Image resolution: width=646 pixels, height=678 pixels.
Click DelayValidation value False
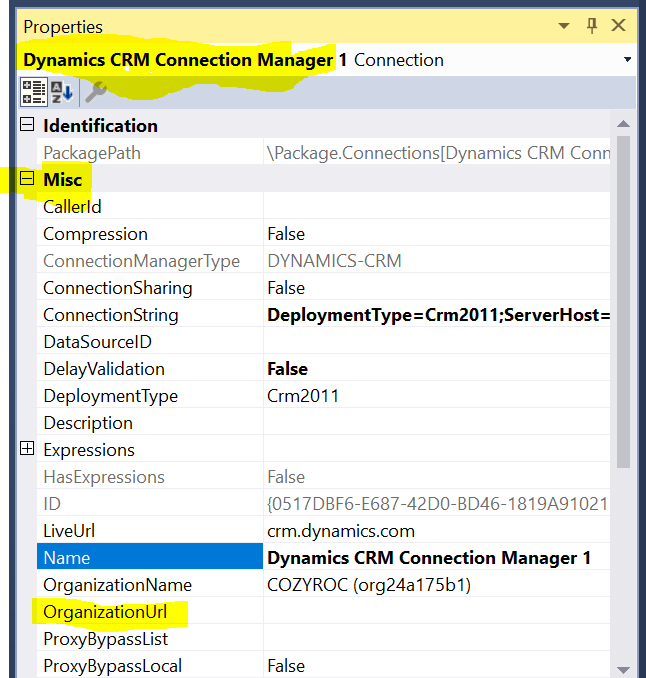click(x=437, y=369)
